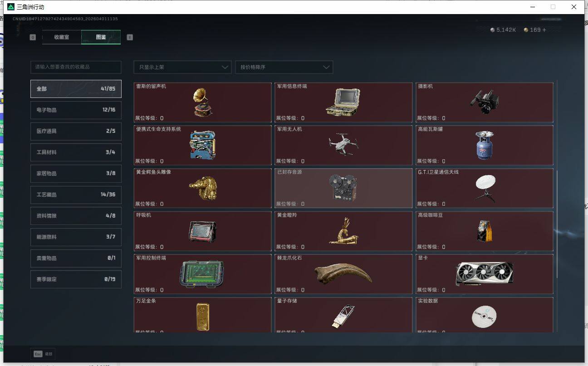This screenshot has width=588, height=366.
Task: Click the 5,142K currency balance
Action: click(506, 30)
